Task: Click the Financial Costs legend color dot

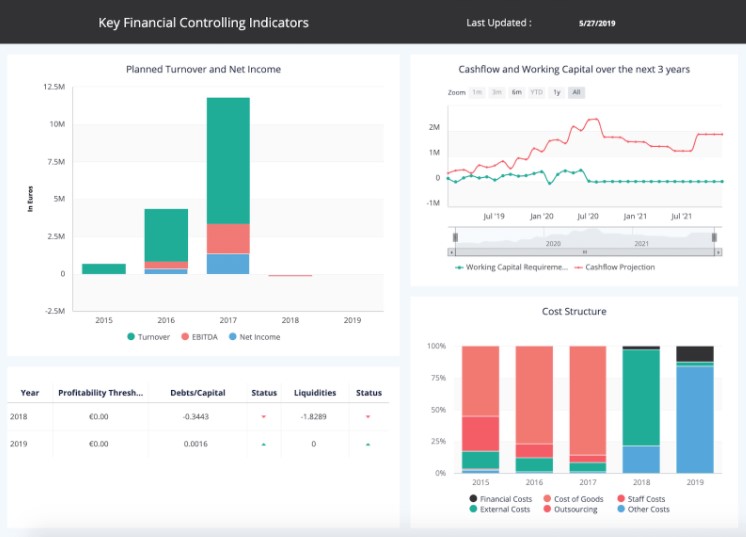Action: pyautogui.click(x=473, y=498)
